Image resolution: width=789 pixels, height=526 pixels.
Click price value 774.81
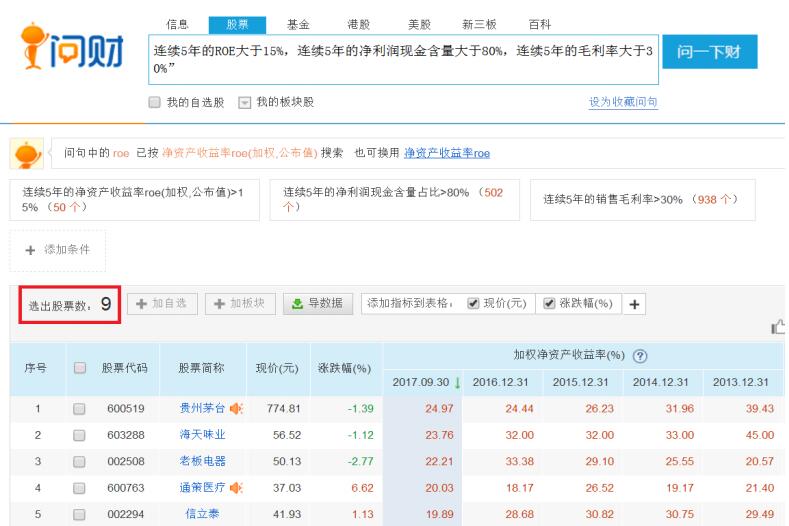click(x=284, y=409)
